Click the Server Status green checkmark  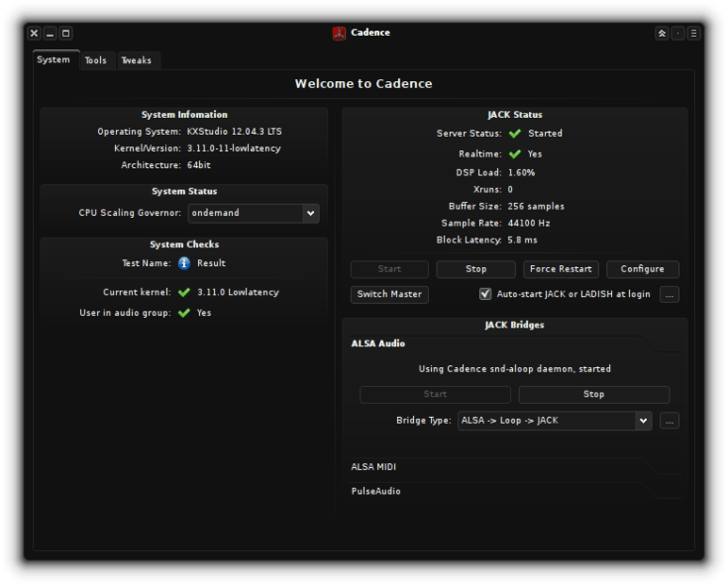tap(514, 134)
